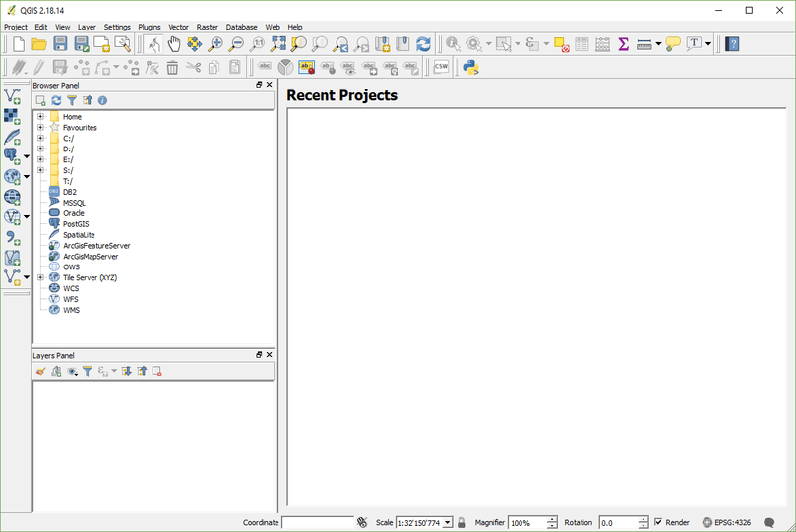Click the Refresh map canvas icon
Viewport: 796px width, 532px height.
coord(423,44)
